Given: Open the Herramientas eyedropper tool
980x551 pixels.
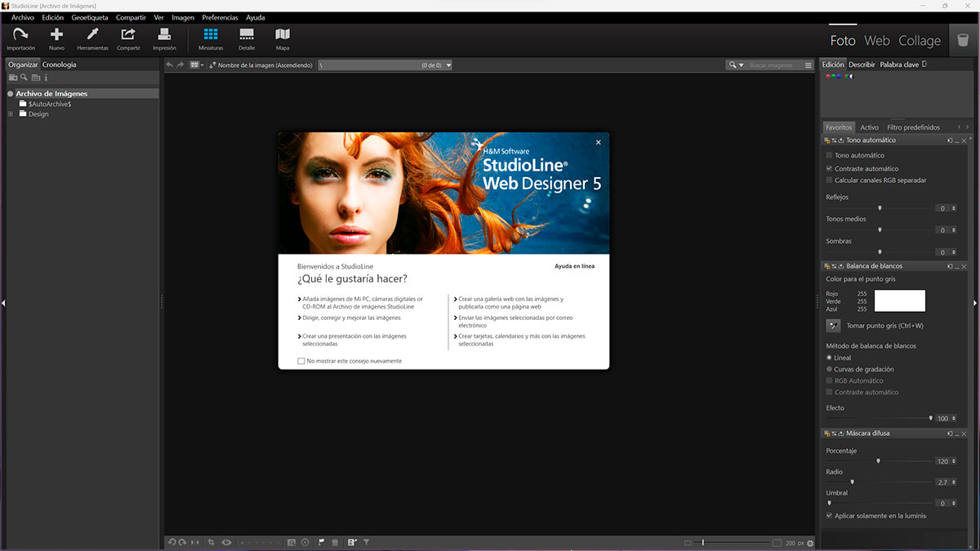Looking at the screenshot, I should click(x=92, y=38).
